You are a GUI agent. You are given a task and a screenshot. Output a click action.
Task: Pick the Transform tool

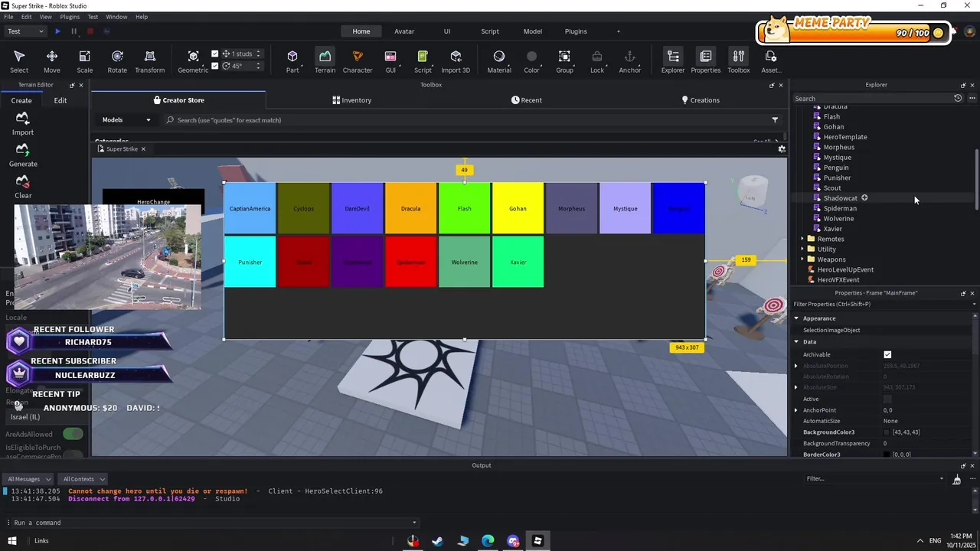coord(150,61)
